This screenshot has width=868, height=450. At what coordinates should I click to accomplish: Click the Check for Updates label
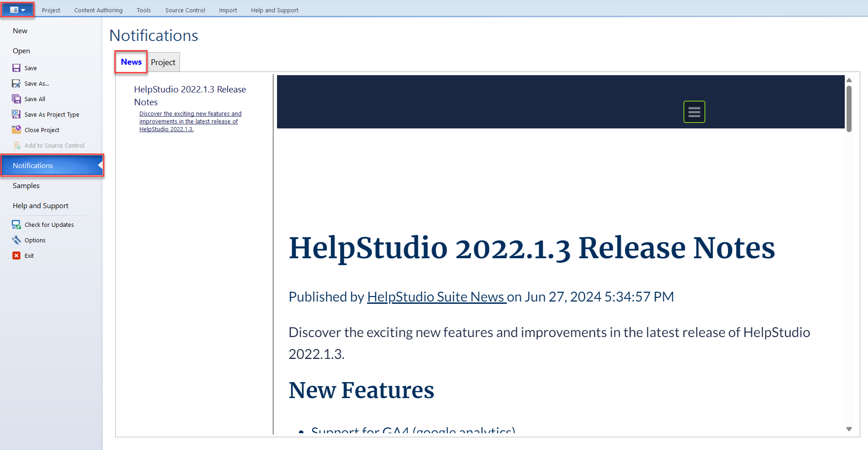49,225
